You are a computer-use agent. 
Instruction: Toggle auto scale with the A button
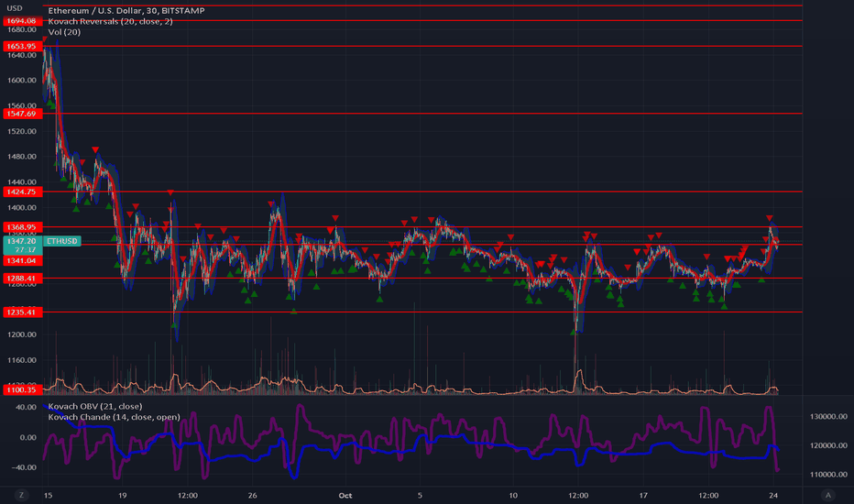[827, 495]
